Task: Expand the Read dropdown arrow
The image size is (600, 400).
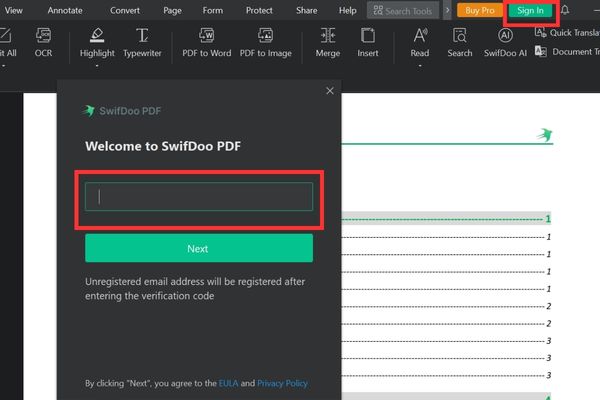Action: [x=420, y=66]
